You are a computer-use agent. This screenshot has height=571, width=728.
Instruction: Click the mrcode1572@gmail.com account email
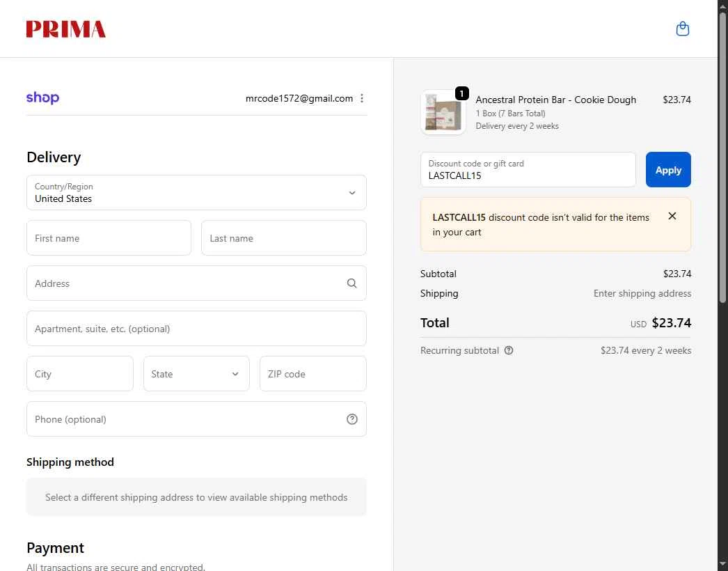pos(299,98)
